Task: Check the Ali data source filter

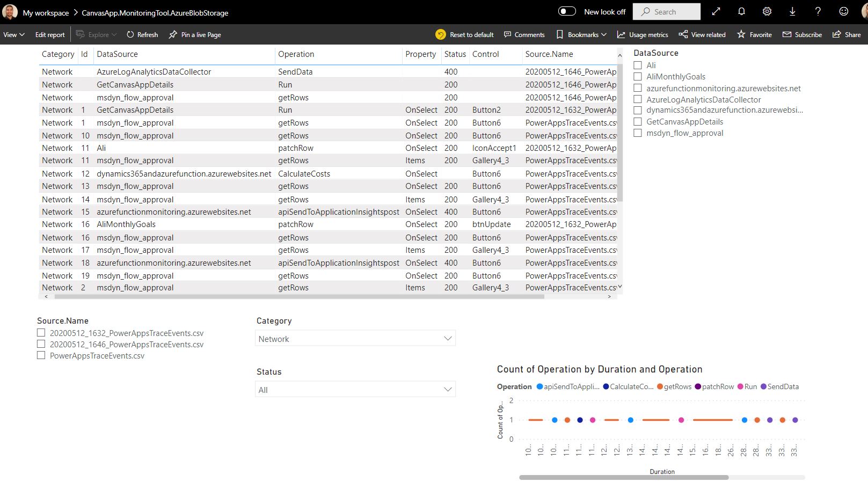Action: pos(638,65)
